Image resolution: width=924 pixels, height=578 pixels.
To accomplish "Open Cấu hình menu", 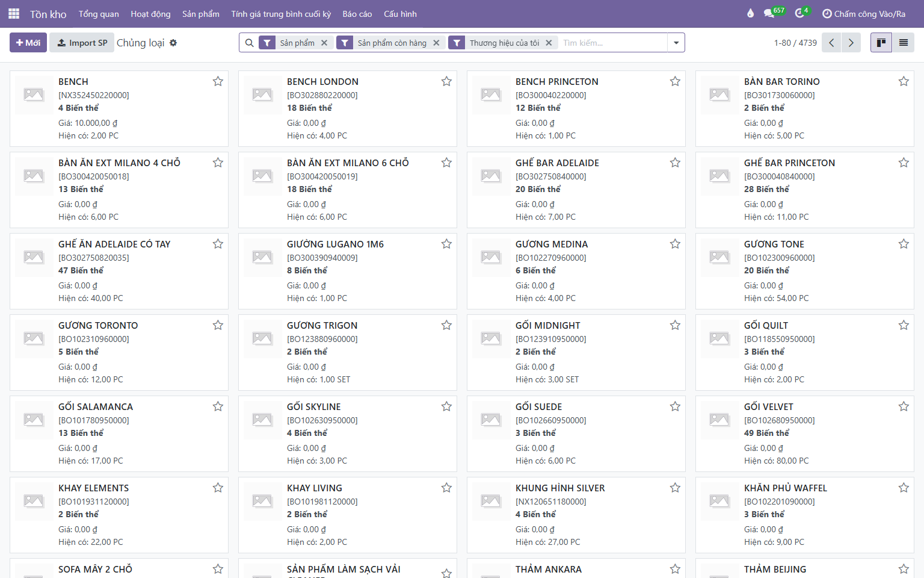I will point(400,14).
